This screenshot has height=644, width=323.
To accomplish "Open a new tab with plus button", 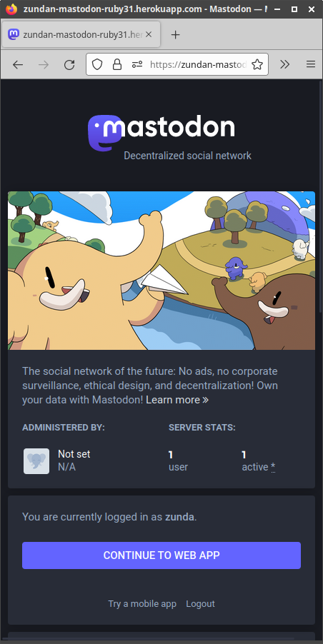I will pyautogui.click(x=176, y=35).
